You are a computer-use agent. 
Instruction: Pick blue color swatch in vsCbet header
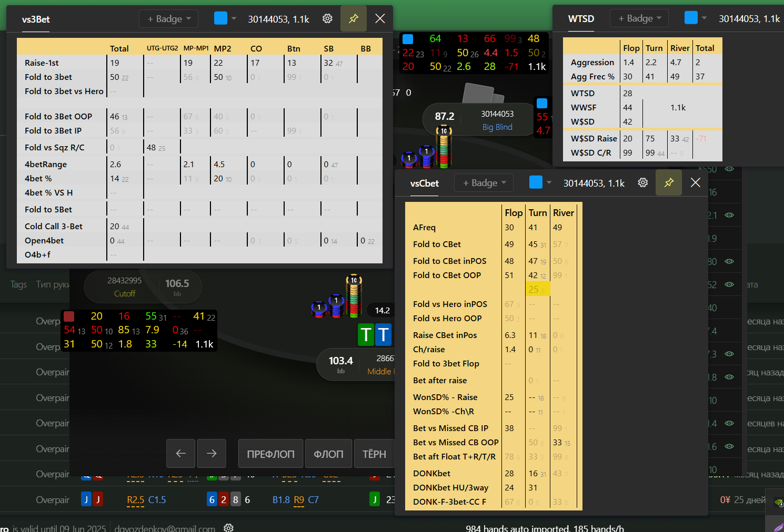(x=536, y=182)
